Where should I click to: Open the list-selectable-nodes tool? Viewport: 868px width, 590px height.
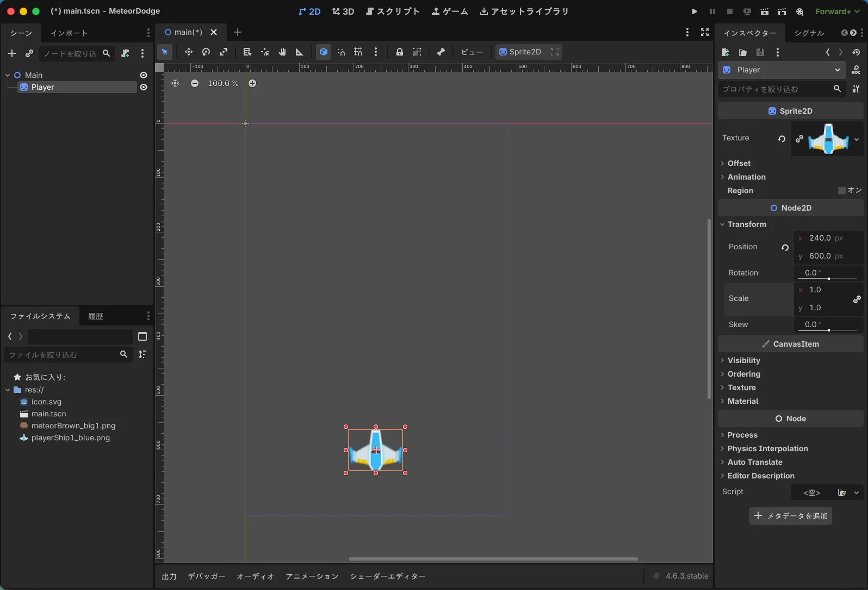pos(247,52)
